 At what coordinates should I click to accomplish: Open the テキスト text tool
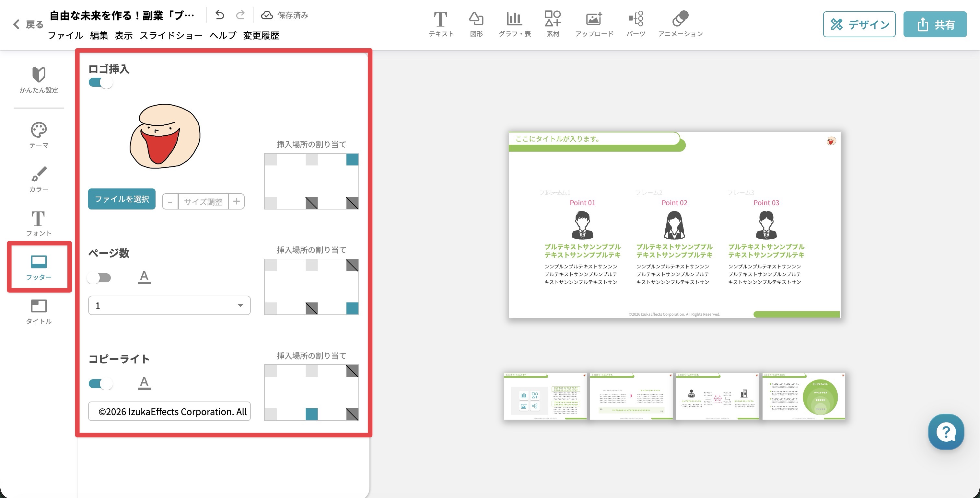440,24
